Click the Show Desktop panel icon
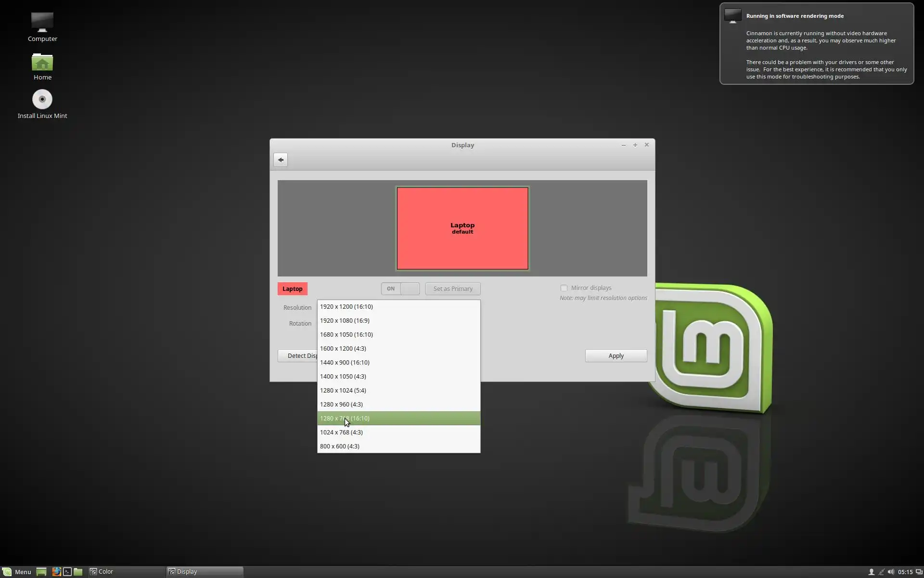 click(41, 572)
